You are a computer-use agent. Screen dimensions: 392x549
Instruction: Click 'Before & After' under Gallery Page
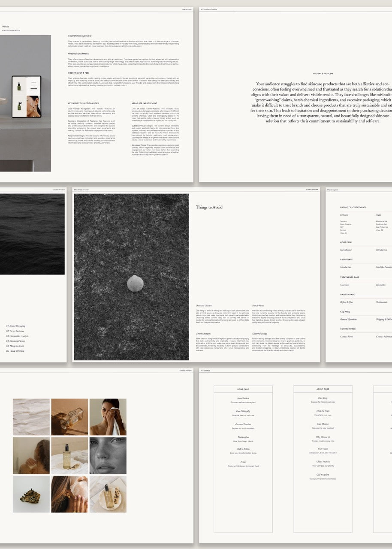click(x=347, y=302)
